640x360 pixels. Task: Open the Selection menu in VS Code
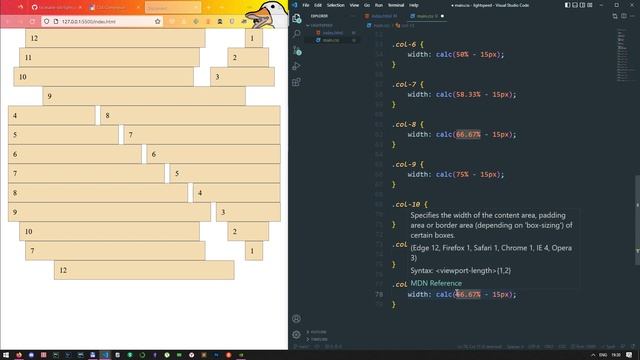336,5
